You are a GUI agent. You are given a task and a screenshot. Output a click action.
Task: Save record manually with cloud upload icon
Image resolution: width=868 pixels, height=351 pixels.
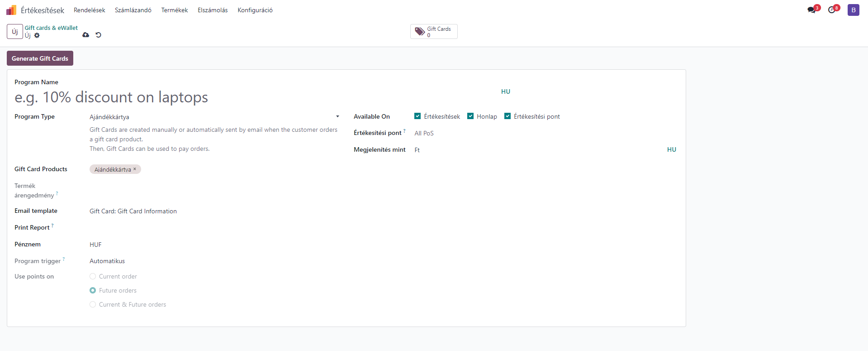coord(86,35)
